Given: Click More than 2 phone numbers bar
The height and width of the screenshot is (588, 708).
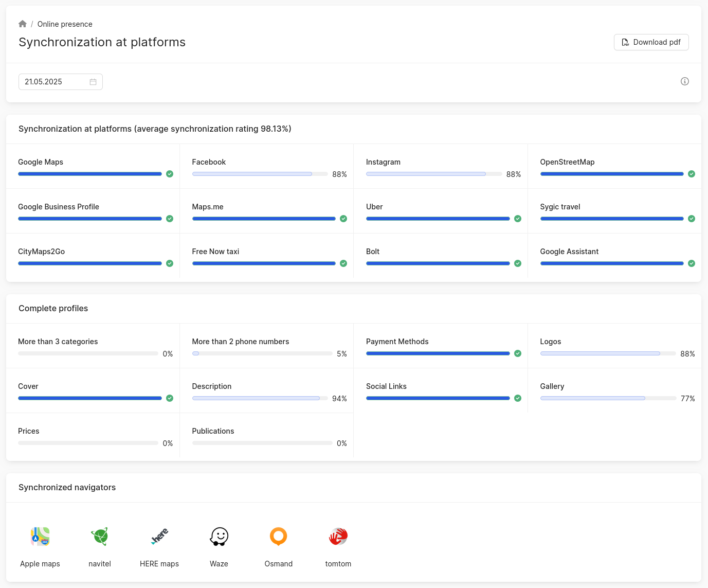Looking at the screenshot, I should point(262,353).
